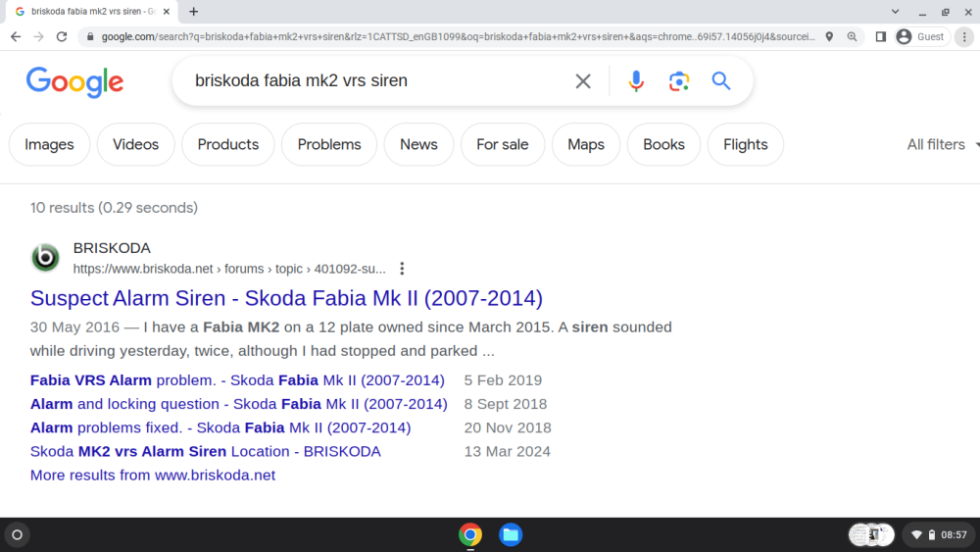Open briskoda.net forums URL breadcrumb

[x=229, y=269]
